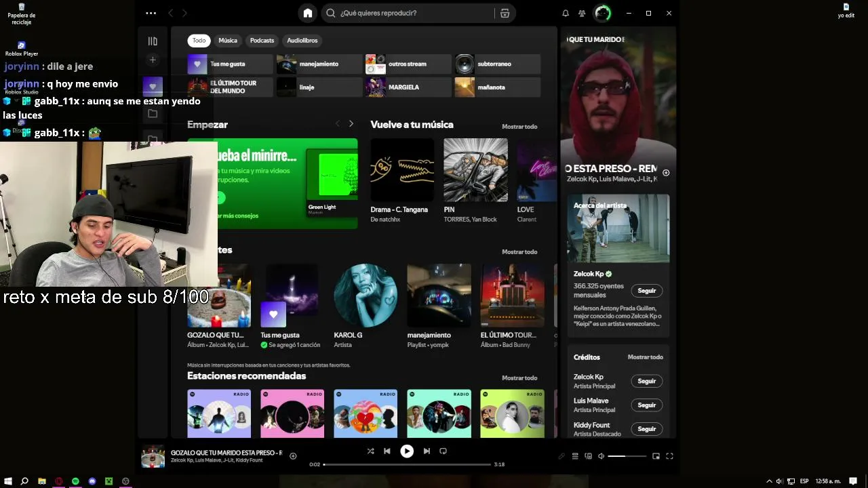Image resolution: width=868 pixels, height=488 pixels.
Task: Select the Todo filter chip
Action: click(x=199, y=41)
